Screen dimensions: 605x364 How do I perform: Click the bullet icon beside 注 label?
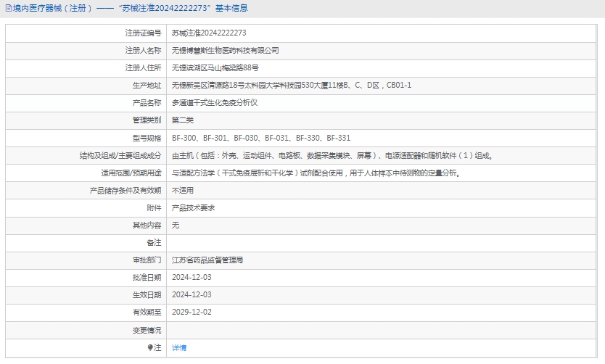point(151,348)
